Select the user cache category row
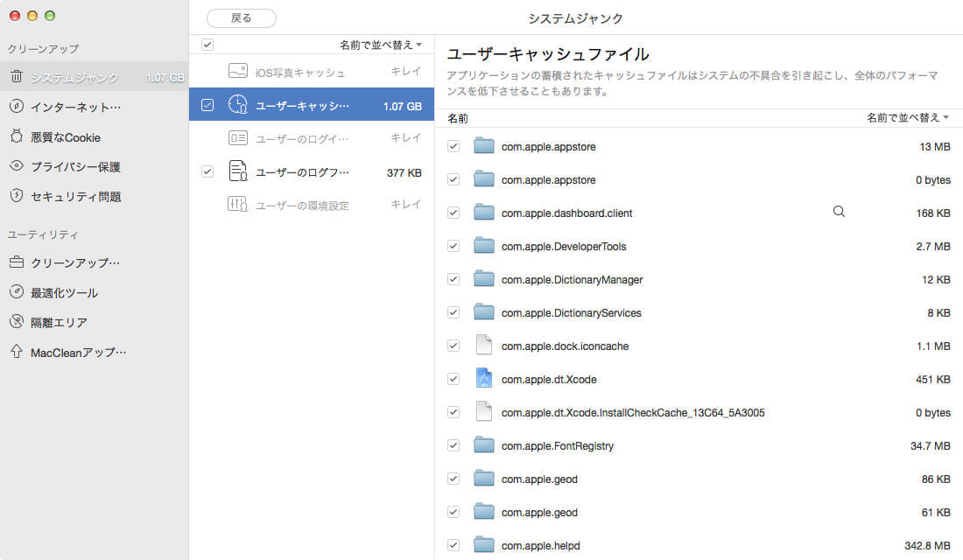This screenshot has height=560, width=963. (311, 105)
